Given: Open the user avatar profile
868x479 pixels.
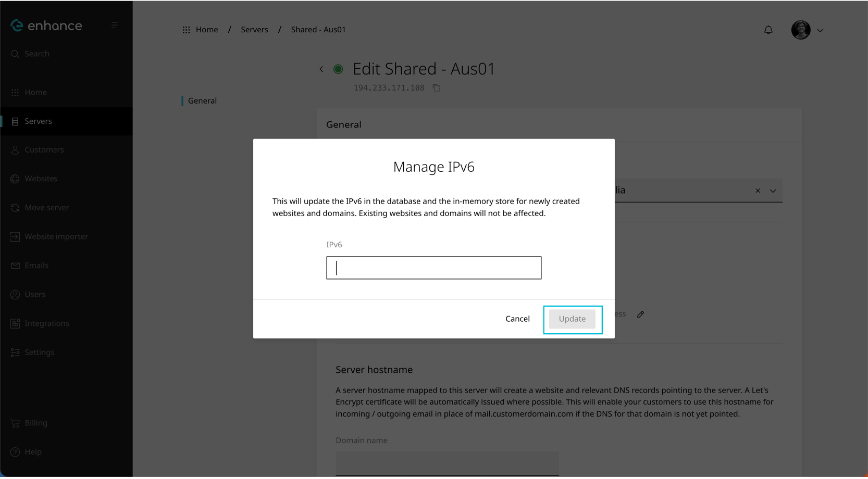Looking at the screenshot, I should 800,30.
